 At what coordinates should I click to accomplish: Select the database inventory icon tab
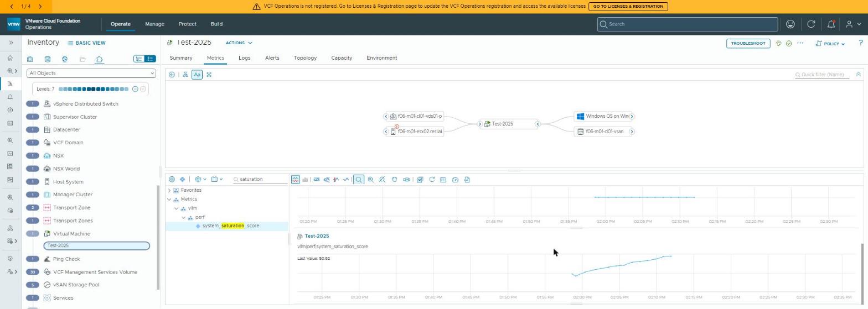tap(48, 59)
